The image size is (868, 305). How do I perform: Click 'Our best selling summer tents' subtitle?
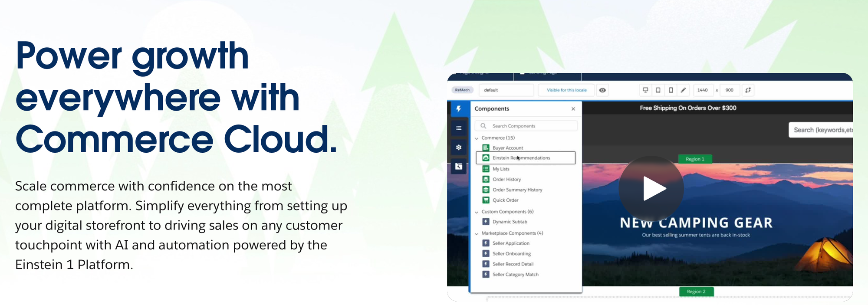tap(696, 235)
